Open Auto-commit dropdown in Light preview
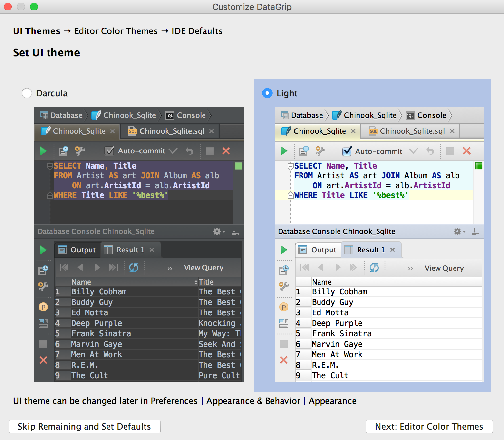This screenshot has width=504, height=440. pos(414,151)
